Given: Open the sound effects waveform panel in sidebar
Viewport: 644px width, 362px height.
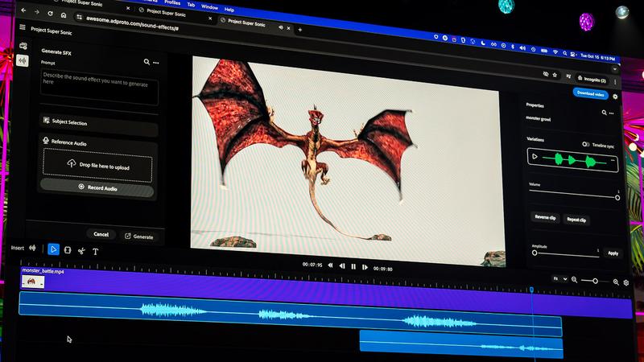Looking at the screenshot, I should coord(23,60).
